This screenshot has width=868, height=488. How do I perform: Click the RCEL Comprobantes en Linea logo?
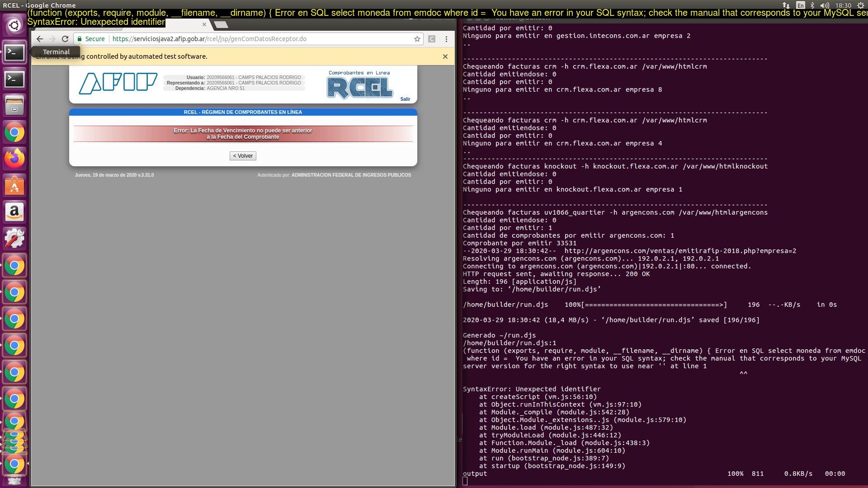click(360, 85)
